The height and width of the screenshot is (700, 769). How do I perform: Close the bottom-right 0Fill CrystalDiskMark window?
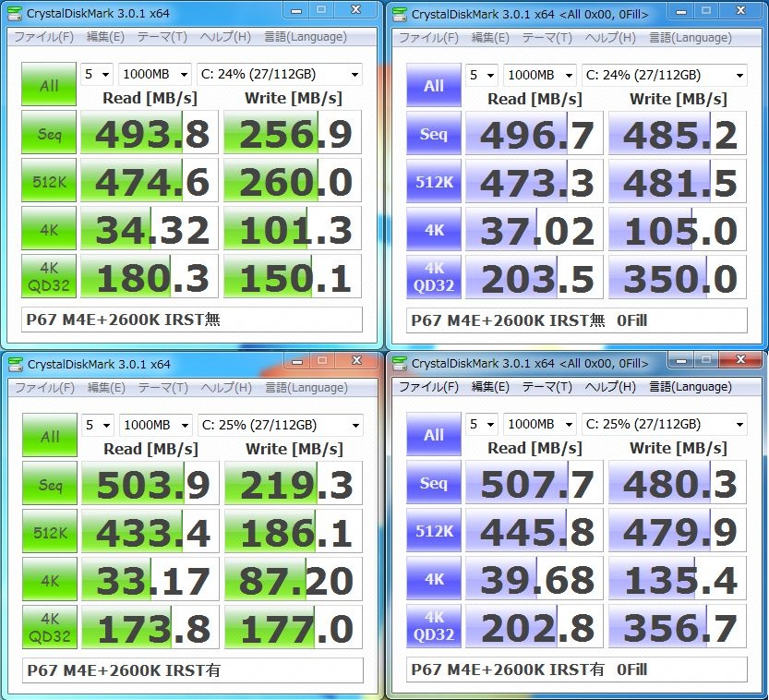[740, 360]
